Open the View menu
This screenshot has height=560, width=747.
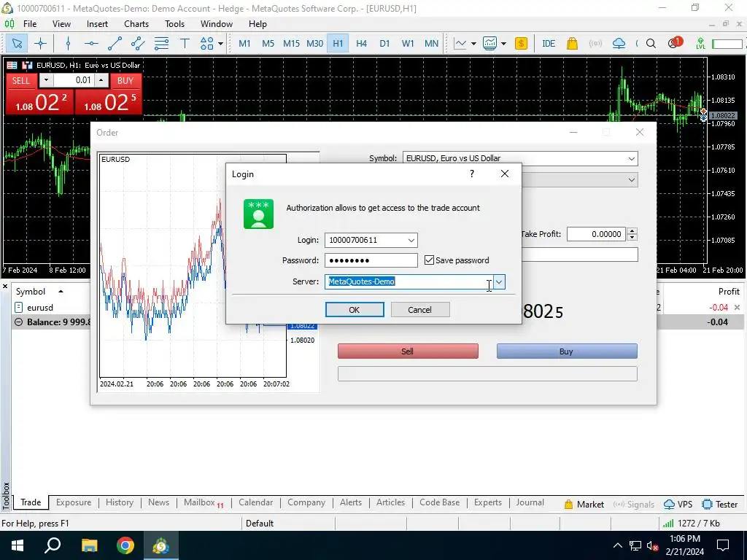click(x=61, y=24)
